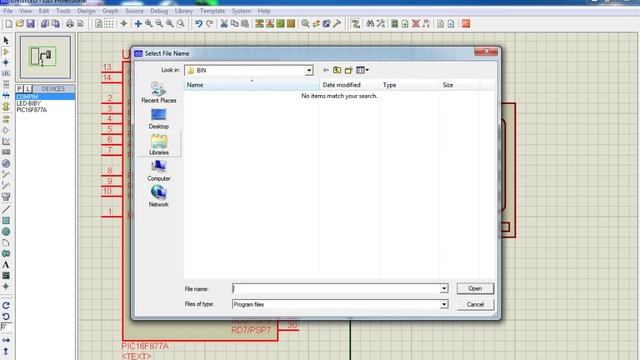
Task: Click the Cancel button
Action: 475,304
